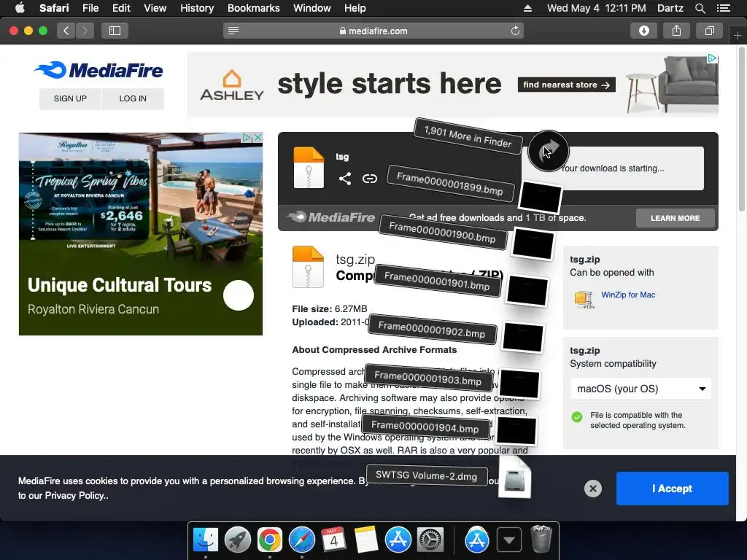Screen dimensions: 747x560
Task: Click the eject icon in menu bar
Action: point(527,8)
